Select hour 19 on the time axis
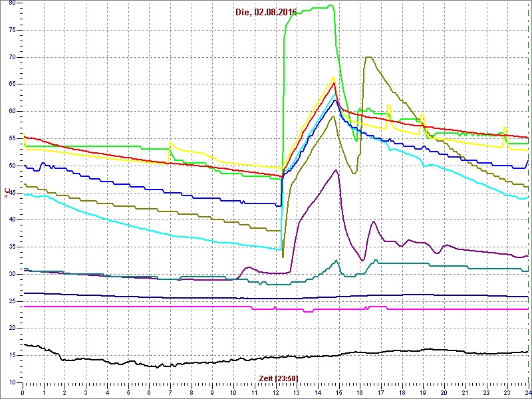This screenshot has height=399, width=532. click(423, 392)
